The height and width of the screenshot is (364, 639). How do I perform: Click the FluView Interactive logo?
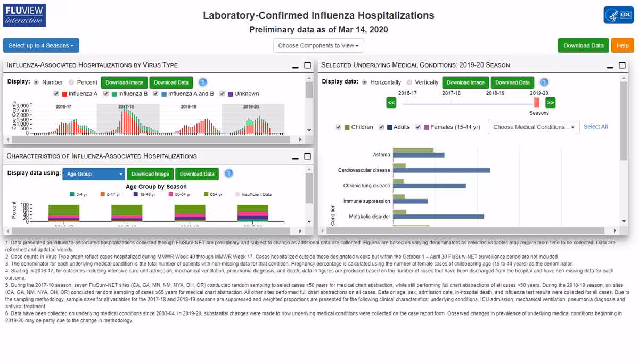pyautogui.click(x=23, y=14)
